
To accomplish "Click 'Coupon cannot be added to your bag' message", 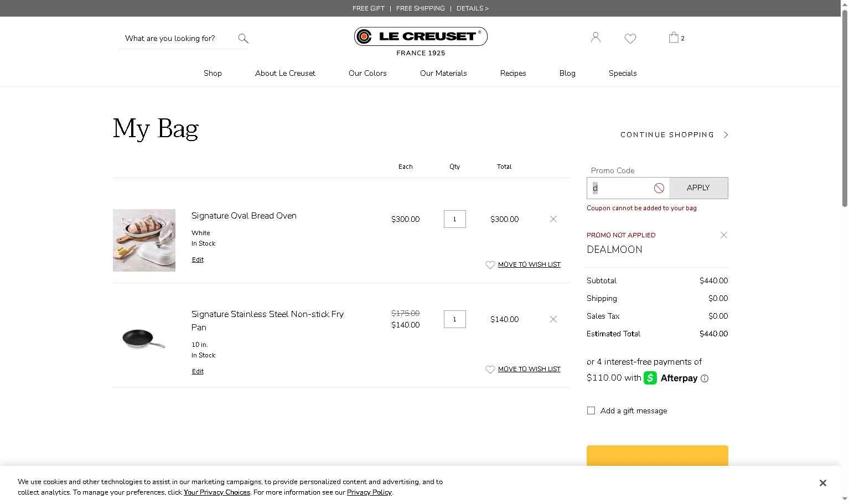I will (x=641, y=208).
